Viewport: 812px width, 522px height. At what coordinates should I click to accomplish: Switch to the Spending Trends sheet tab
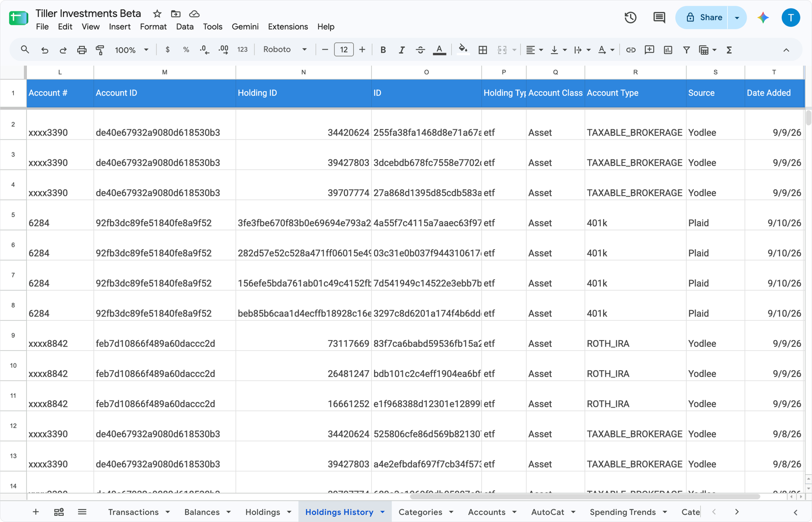coord(623,512)
